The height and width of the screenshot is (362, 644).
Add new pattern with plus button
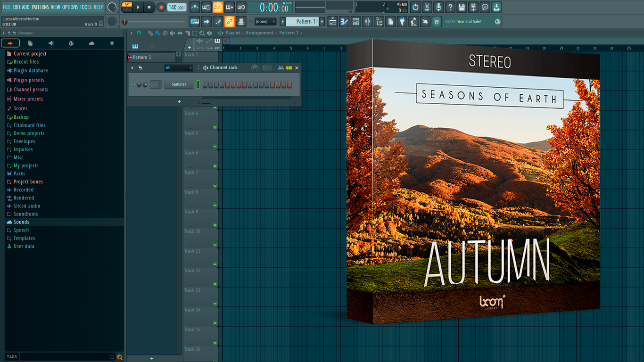(x=322, y=22)
